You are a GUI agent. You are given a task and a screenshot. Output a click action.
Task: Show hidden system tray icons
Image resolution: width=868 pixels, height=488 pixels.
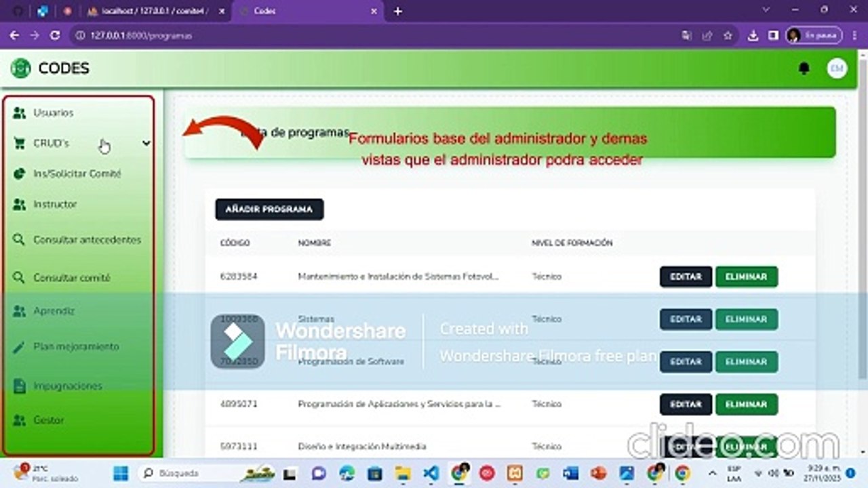point(712,473)
